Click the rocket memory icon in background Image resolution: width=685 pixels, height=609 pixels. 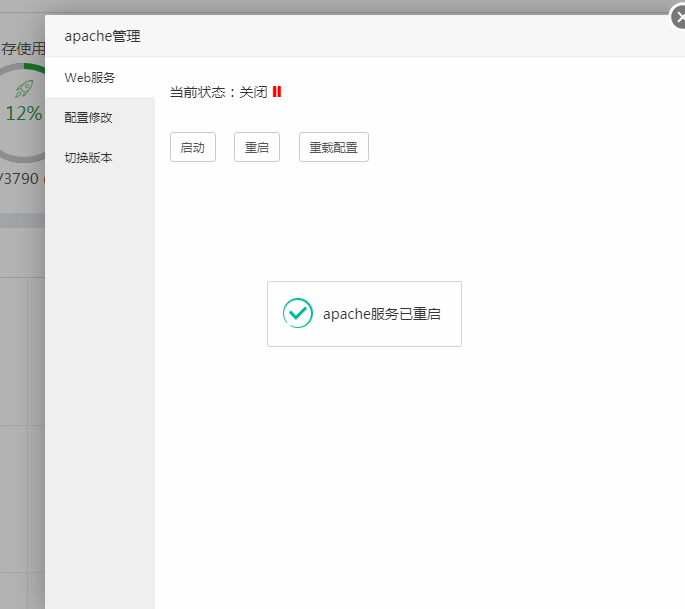[24, 89]
